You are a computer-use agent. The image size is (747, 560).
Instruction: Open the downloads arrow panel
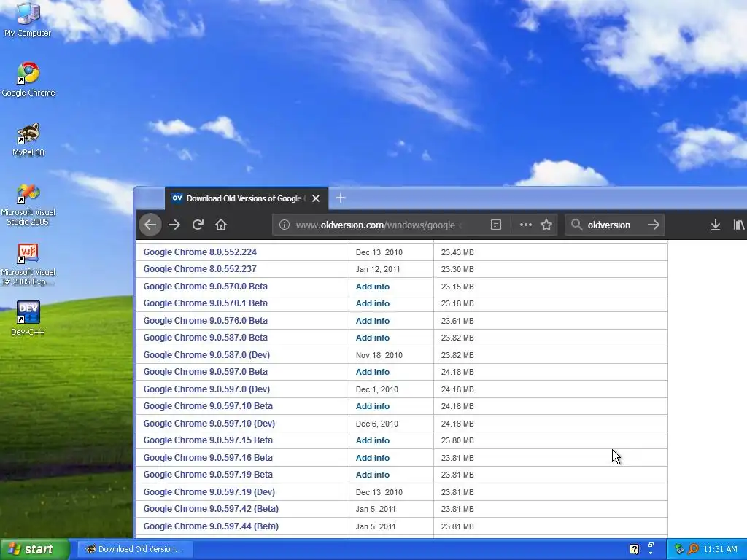coord(715,225)
